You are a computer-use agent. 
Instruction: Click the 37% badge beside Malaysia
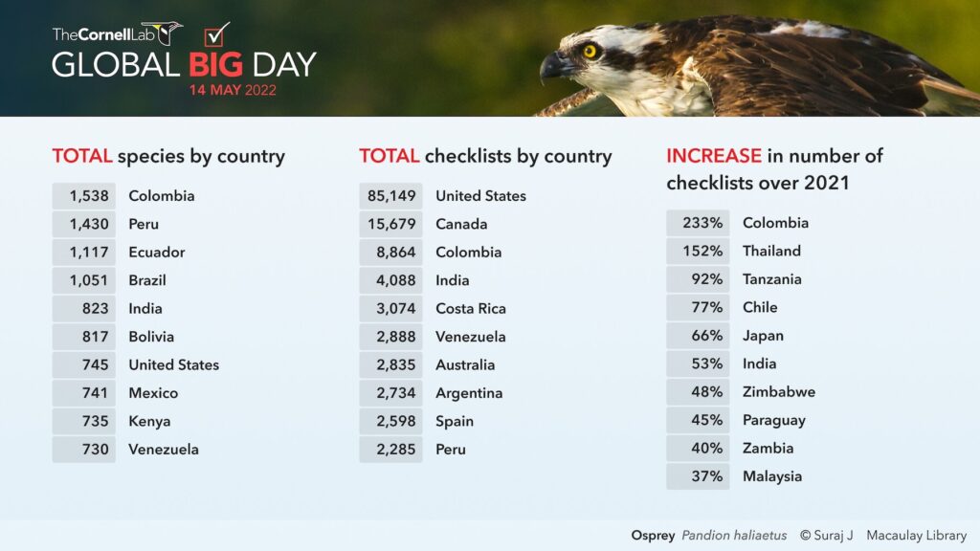[698, 476]
